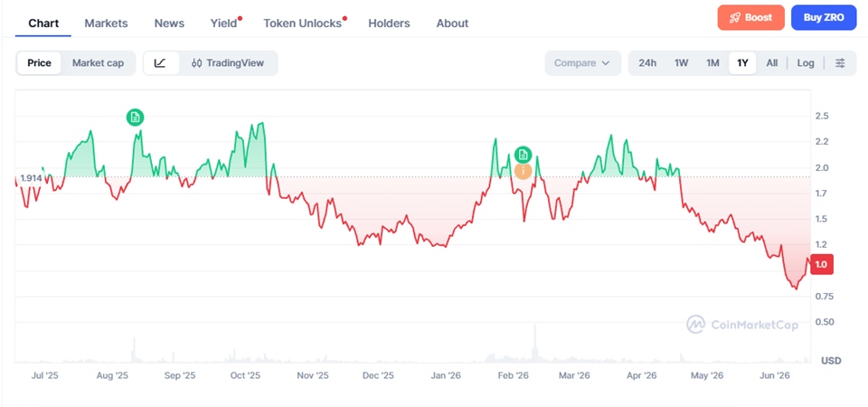Click the green document marker in August 2025
This screenshot has width=868, height=407.
pos(135,117)
